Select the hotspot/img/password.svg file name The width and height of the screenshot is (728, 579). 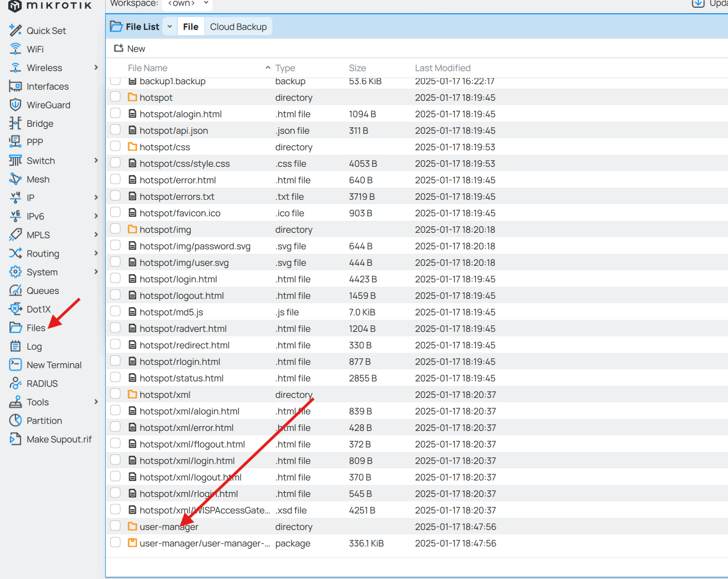[x=195, y=246]
